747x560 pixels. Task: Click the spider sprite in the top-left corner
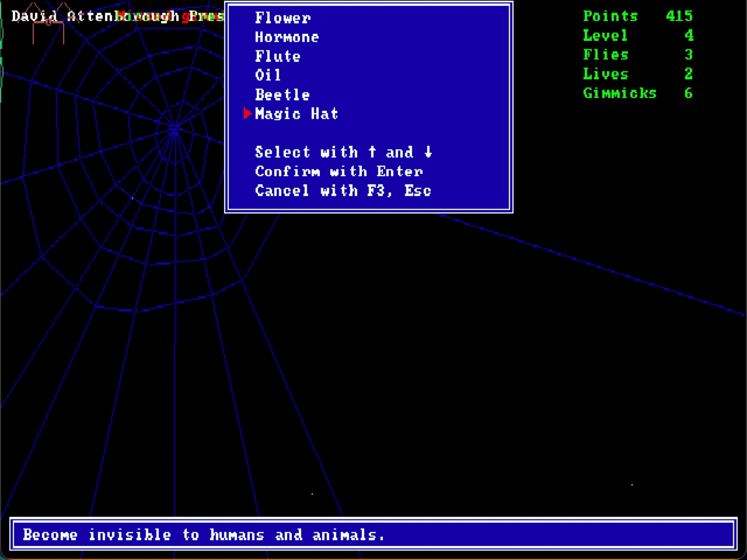(48, 23)
